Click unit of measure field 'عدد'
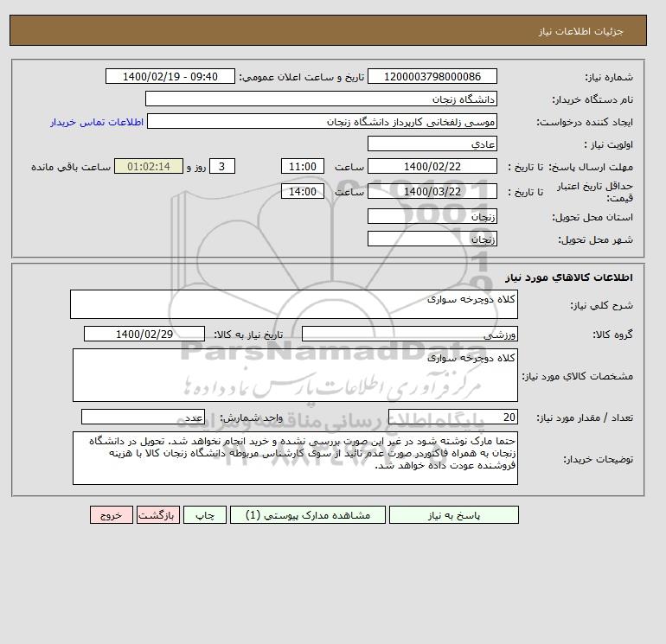This screenshot has height=644, width=666. coord(143,417)
